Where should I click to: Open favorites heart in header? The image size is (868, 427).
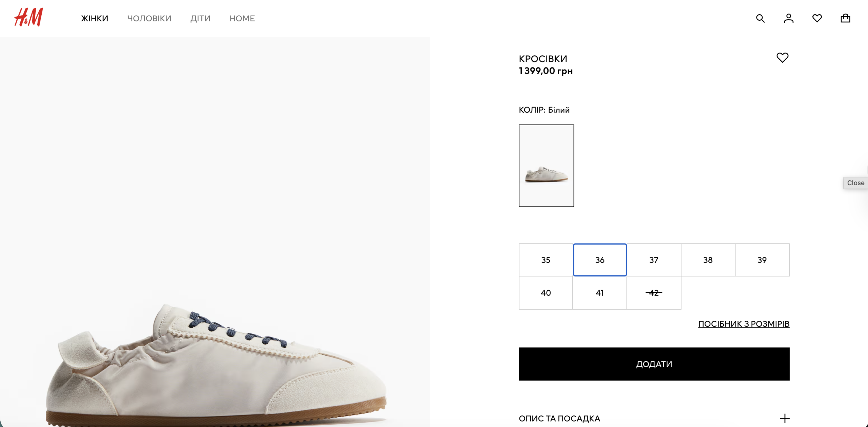point(817,18)
